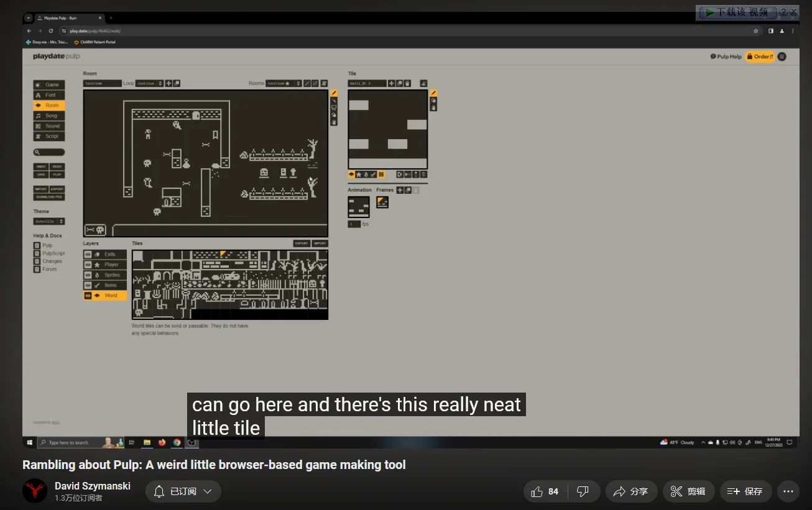Dislike the video with thumbs down
Viewport: 812px width, 510px height.
[x=583, y=491]
